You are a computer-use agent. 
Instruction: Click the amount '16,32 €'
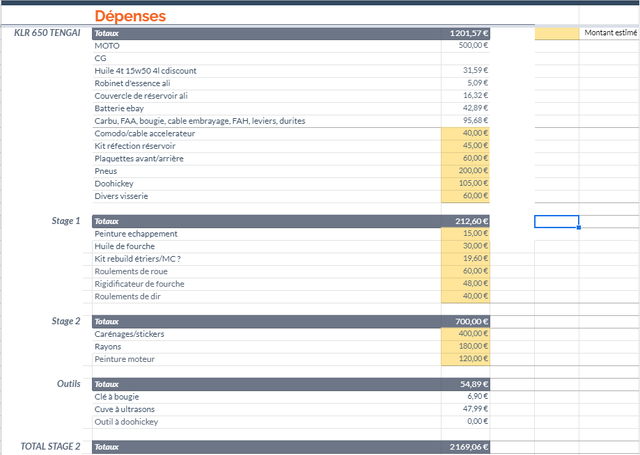click(x=465, y=95)
